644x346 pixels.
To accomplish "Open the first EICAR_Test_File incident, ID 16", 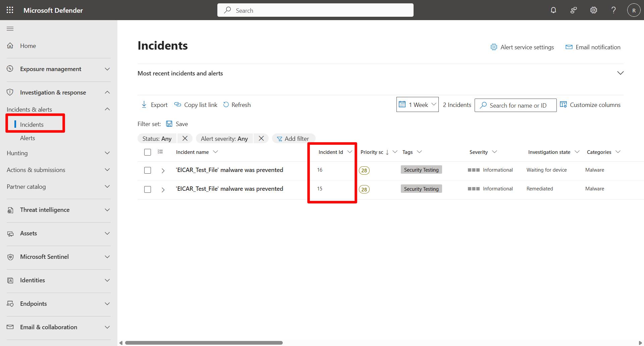I will coord(229,170).
